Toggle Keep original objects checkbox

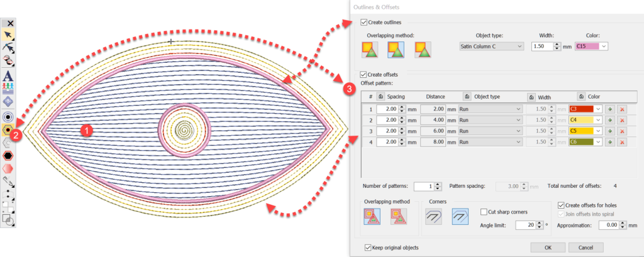pos(368,248)
